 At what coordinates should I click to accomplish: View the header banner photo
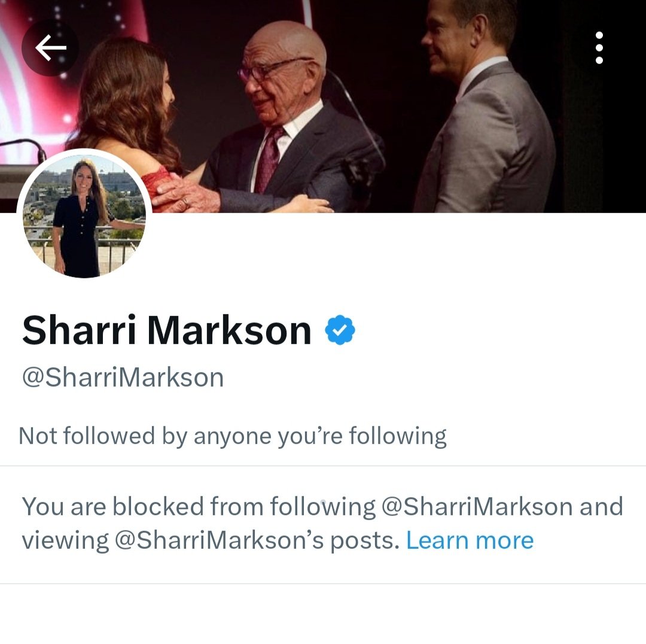tap(323, 107)
